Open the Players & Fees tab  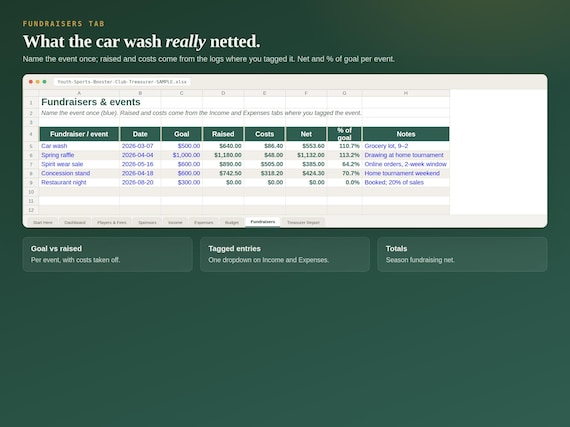pos(112,222)
